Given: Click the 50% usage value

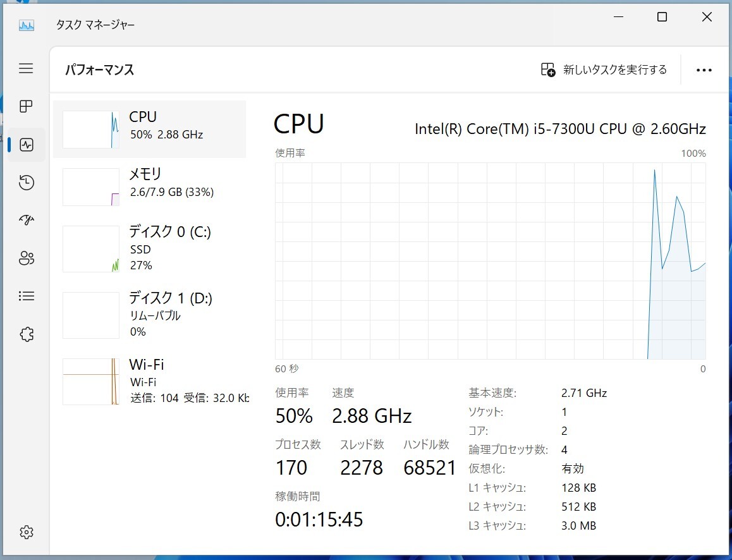Looking at the screenshot, I should 294,416.
